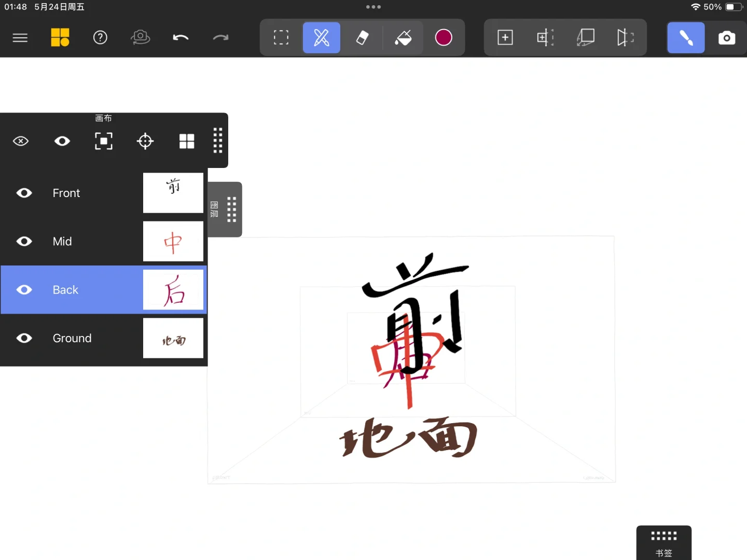Click the camera capture icon
Viewport: 747px width, 560px height.
(x=727, y=37)
